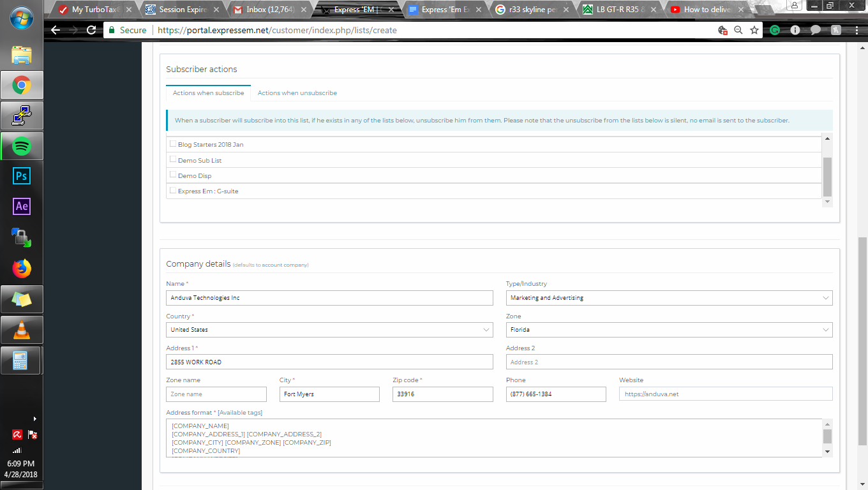This screenshot has width=868, height=490.
Task: Open the Calculator from the taskbar
Action: coord(22,360)
